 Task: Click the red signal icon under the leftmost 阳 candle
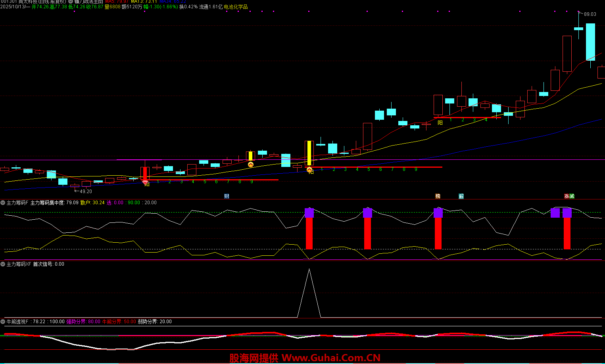point(145,183)
